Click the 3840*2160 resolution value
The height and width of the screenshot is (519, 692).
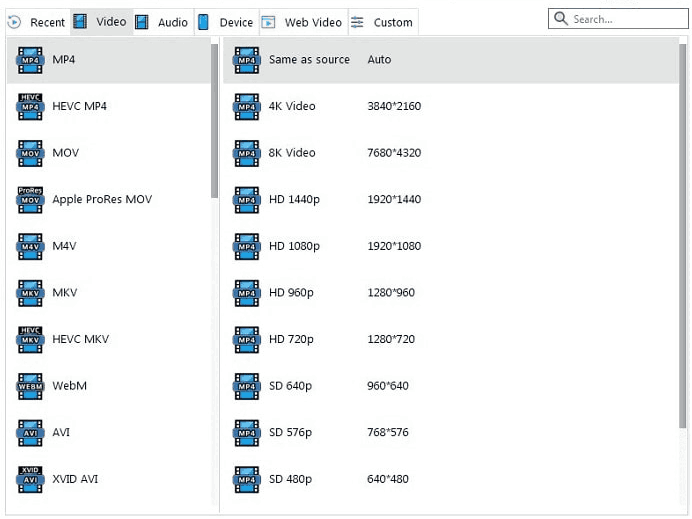(x=394, y=106)
